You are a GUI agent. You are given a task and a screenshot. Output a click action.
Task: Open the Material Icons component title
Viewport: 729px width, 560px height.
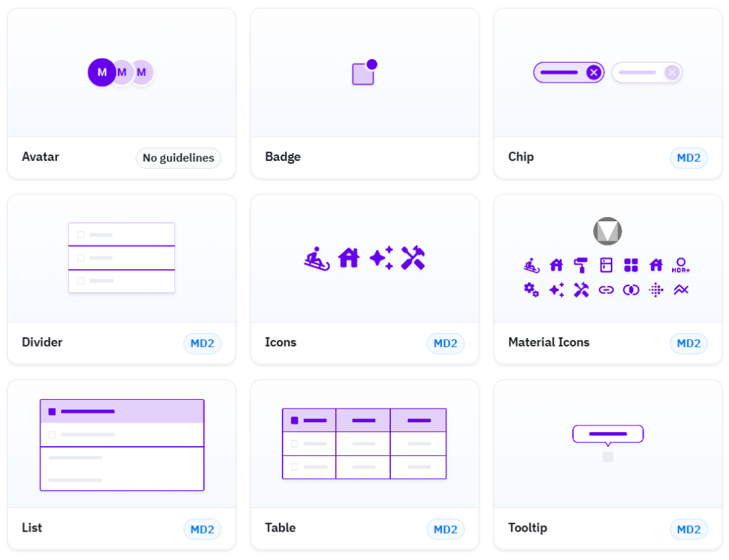(x=549, y=342)
